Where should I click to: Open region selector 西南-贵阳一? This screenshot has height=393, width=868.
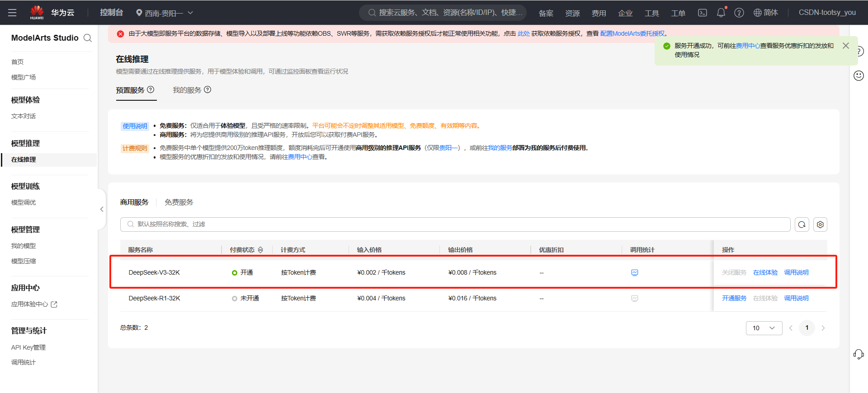pyautogui.click(x=165, y=13)
